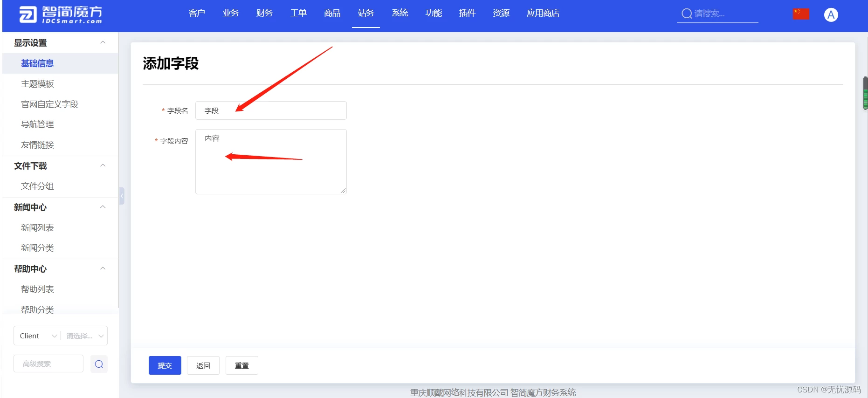Collapse the 新闻中心 section
Screen dimensions: 868x398
(x=103, y=207)
